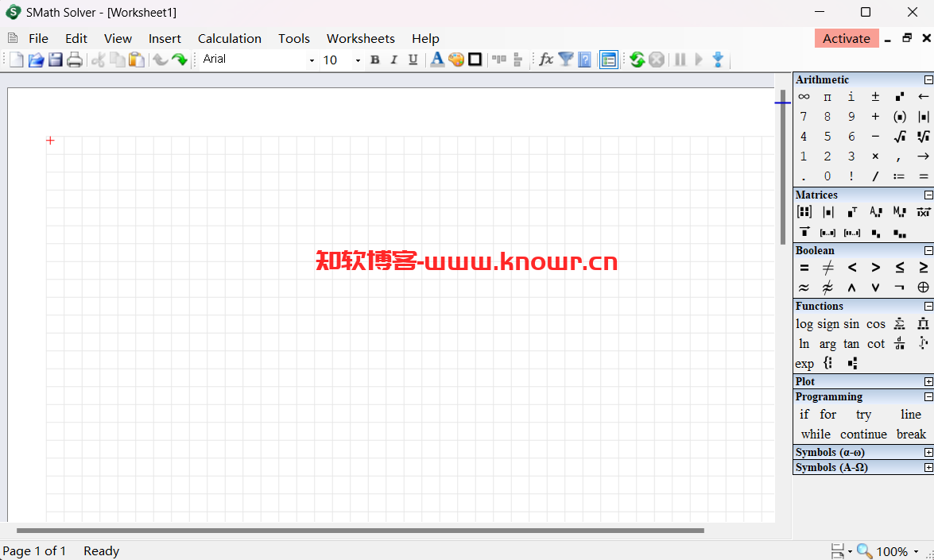This screenshot has width=934, height=560.
Task: Insert pi constant from Arithmetic panel
Action: pyautogui.click(x=827, y=96)
